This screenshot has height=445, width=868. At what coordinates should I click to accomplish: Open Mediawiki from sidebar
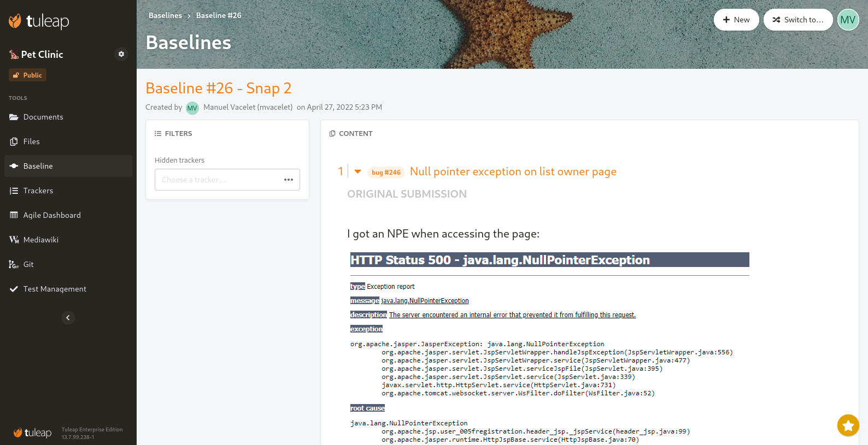pyautogui.click(x=40, y=240)
